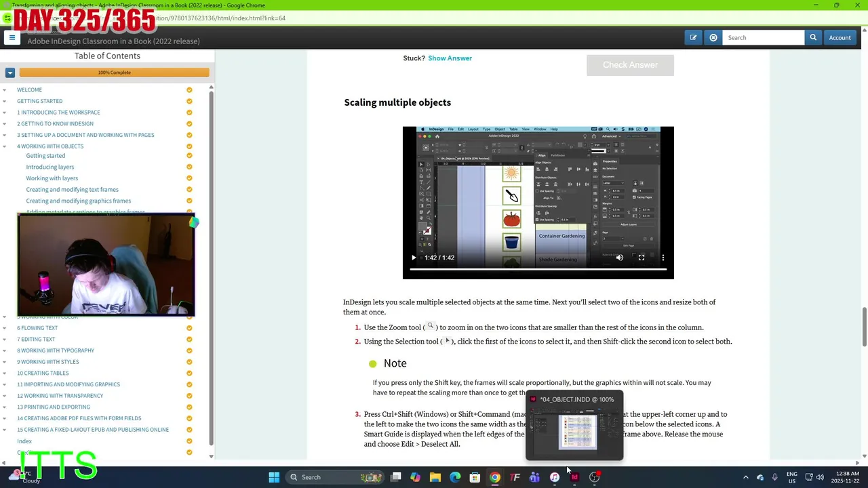Enter fullscreen mode on the video
Screen dimensions: 868x488
tap(642, 258)
